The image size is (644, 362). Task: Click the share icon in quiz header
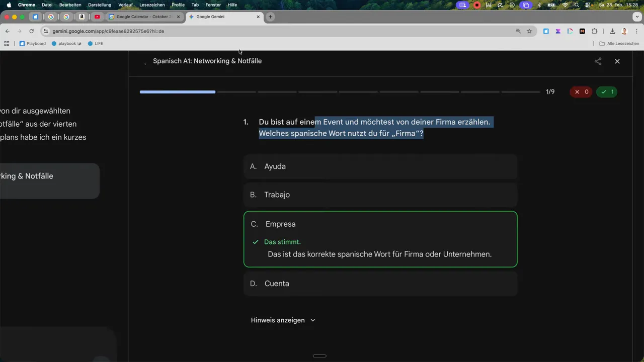[x=598, y=61]
